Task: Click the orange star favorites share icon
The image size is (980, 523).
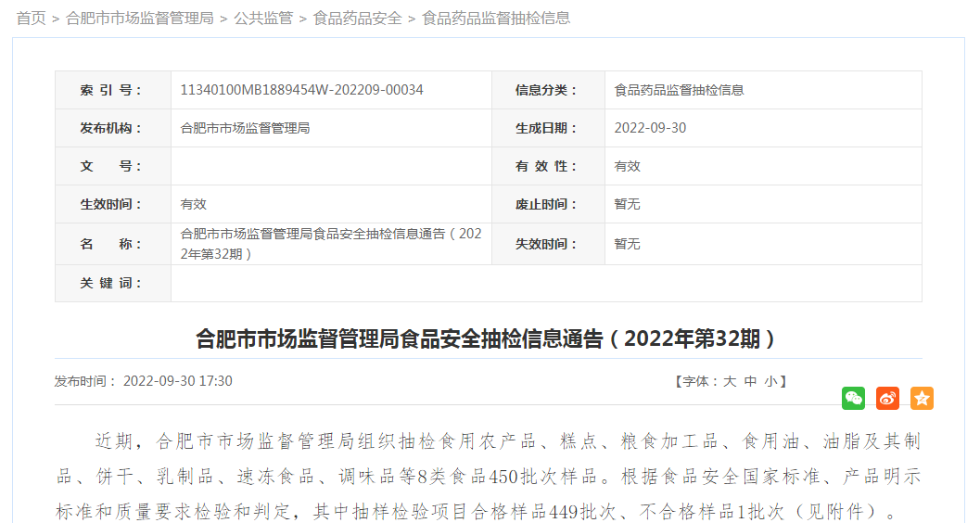Action: [922, 399]
